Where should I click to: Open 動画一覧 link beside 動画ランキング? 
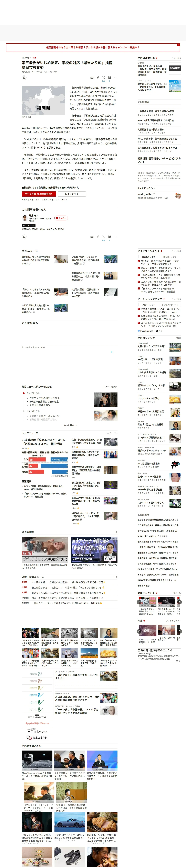coord(177,593)
